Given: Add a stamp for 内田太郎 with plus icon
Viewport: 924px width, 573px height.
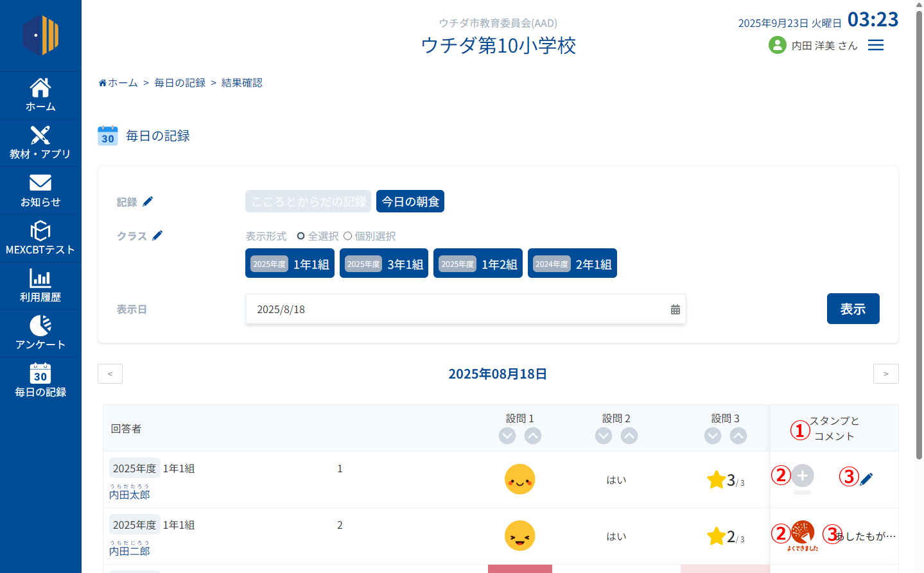Looking at the screenshot, I should click(803, 475).
